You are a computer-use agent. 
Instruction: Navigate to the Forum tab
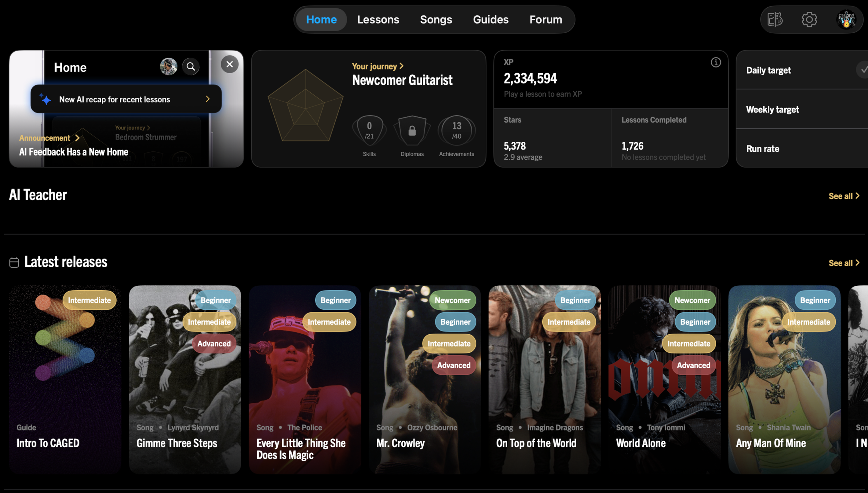point(546,19)
